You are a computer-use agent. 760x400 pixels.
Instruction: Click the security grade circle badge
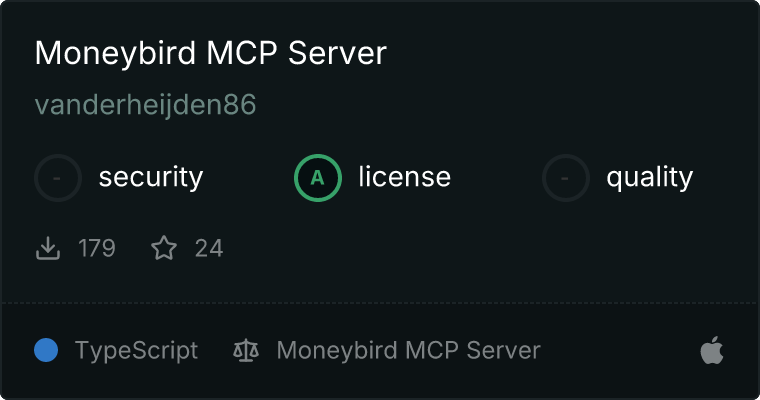pos(58,178)
